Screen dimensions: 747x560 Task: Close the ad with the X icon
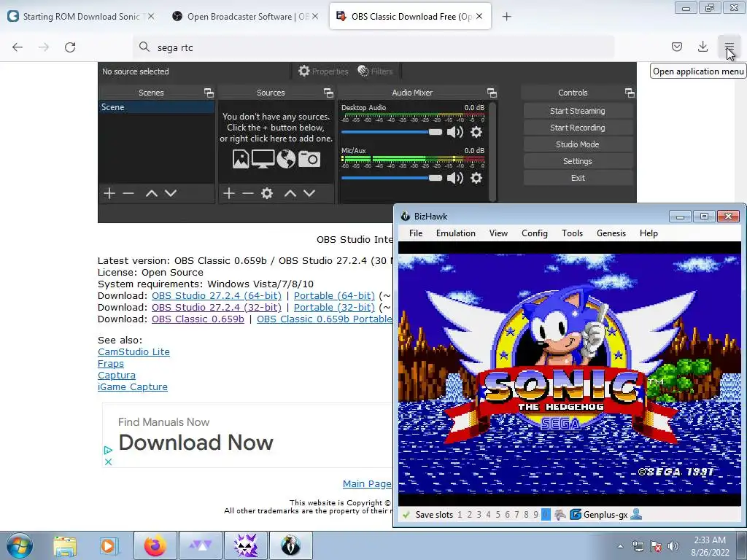tap(108, 462)
